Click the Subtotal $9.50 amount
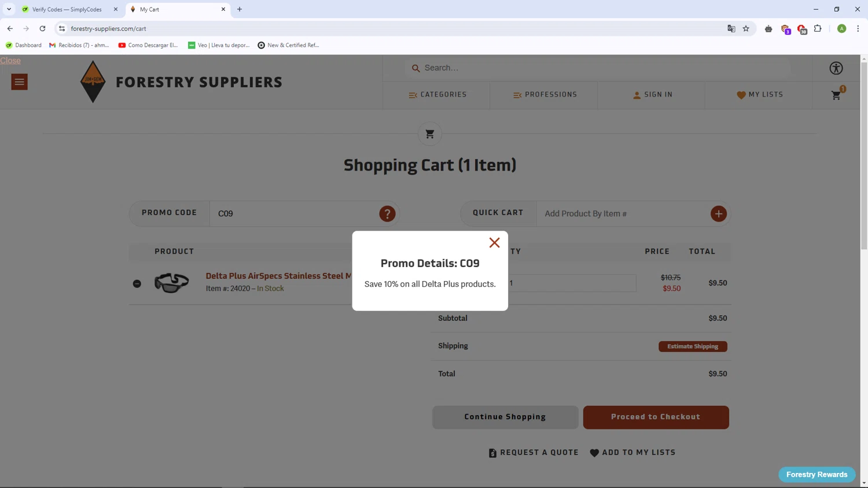The width and height of the screenshot is (868, 488). [x=718, y=319]
